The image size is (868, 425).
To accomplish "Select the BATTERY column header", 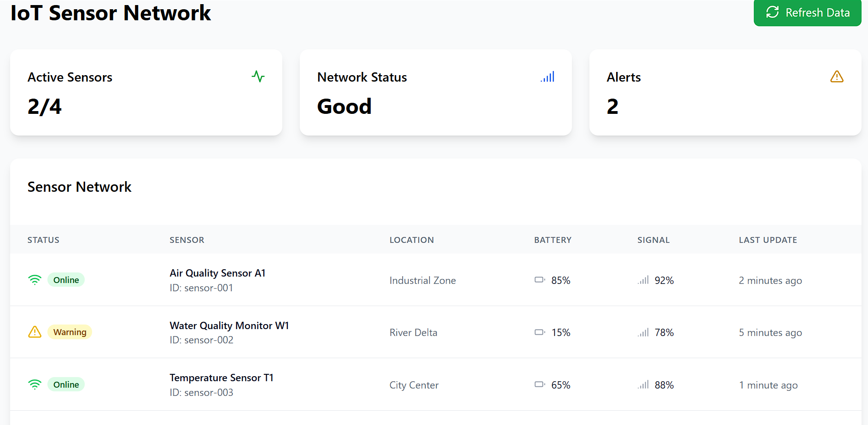I will pos(553,240).
